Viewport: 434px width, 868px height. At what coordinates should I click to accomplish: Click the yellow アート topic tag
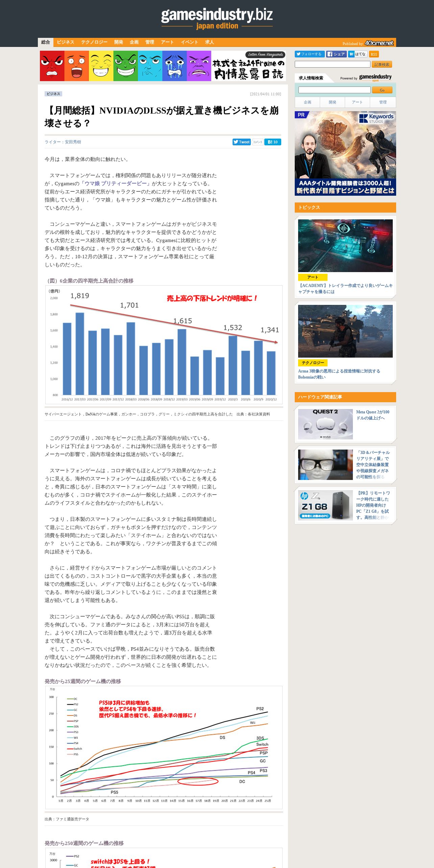[313, 278]
